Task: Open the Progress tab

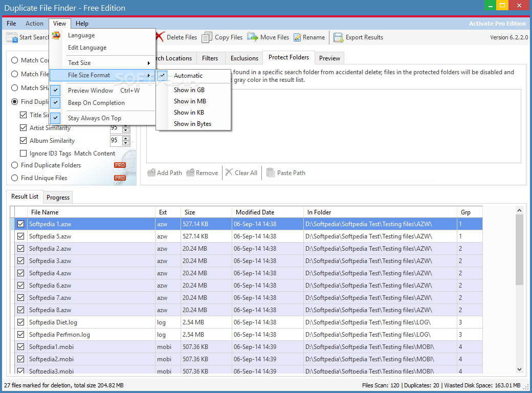Action: (x=58, y=197)
